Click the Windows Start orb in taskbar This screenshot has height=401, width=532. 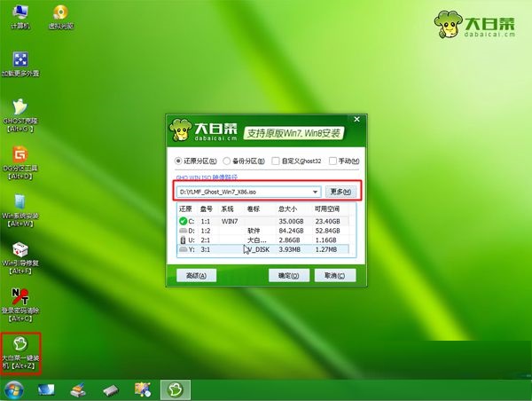[x=14, y=389]
